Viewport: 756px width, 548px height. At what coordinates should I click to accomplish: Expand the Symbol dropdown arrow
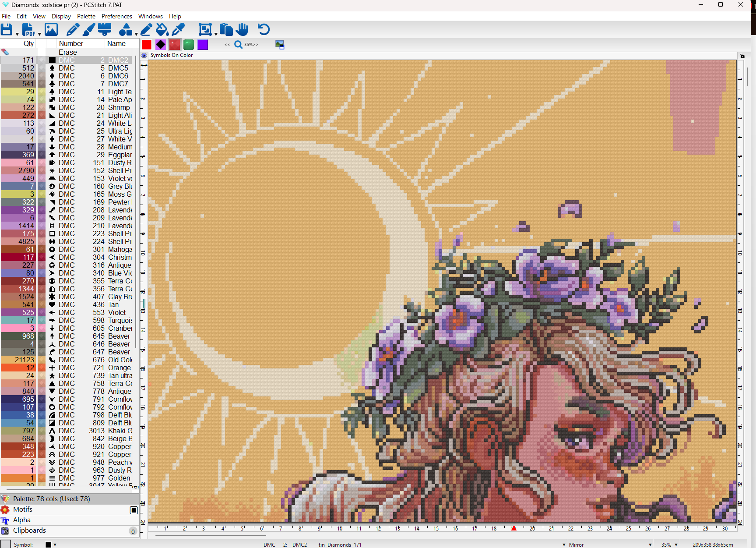[55, 544]
